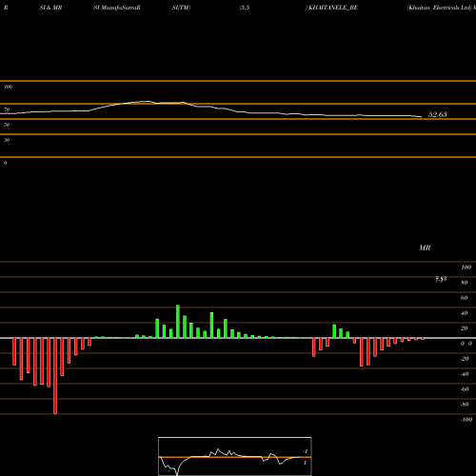Click the -80 label on MR axis
The width and height of the screenshot is (476, 476).
pyautogui.click(x=465, y=405)
